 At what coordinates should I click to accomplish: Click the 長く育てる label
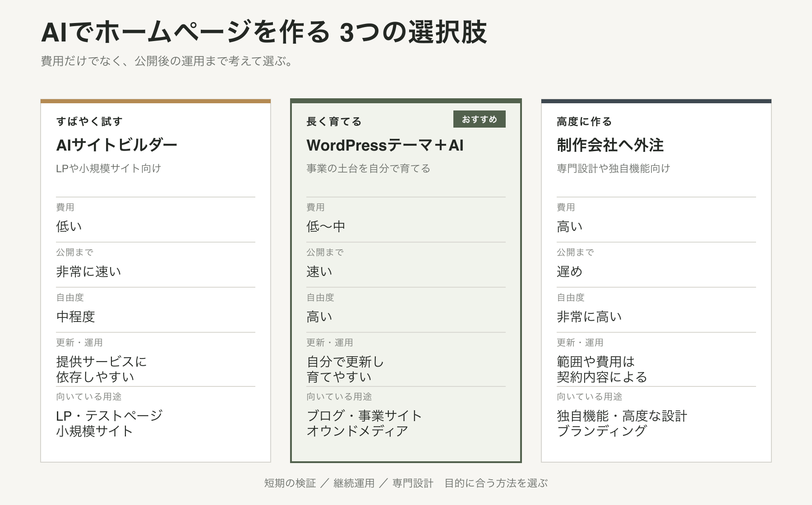coord(334,121)
